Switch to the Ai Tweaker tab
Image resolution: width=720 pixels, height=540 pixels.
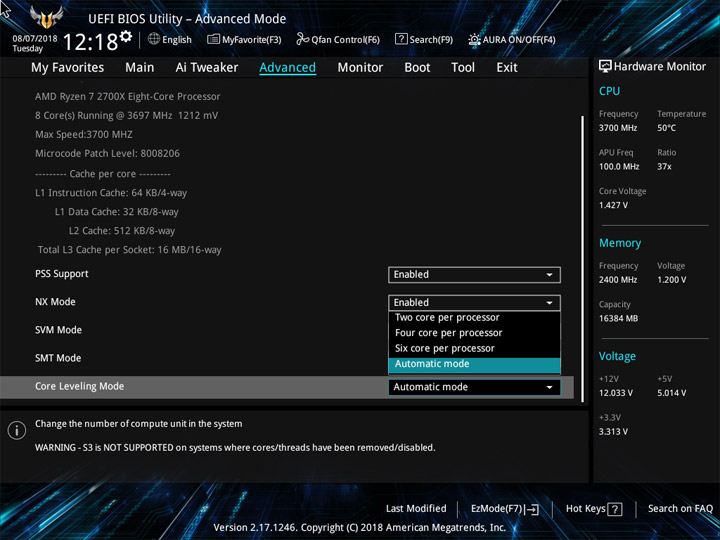(x=207, y=68)
